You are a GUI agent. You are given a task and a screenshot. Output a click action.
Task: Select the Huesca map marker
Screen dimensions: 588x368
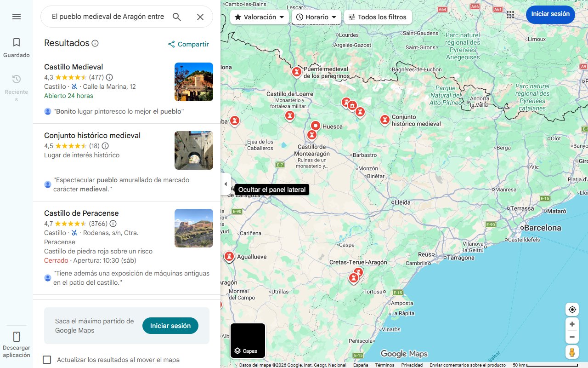coord(316,125)
